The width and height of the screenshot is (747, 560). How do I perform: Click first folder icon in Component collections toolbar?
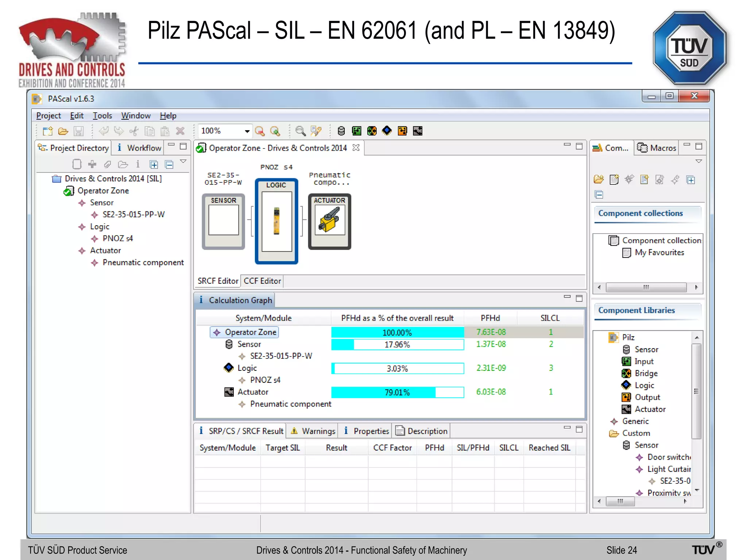(599, 179)
